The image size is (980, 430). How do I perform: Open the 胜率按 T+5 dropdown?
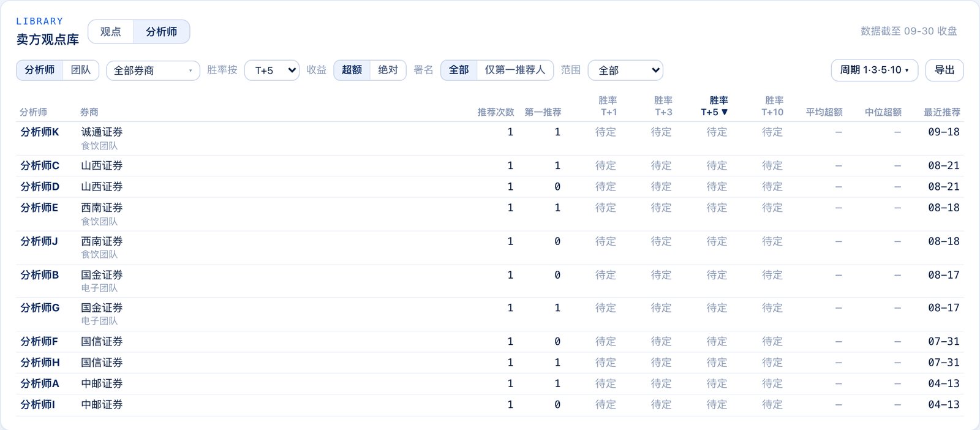click(x=272, y=70)
